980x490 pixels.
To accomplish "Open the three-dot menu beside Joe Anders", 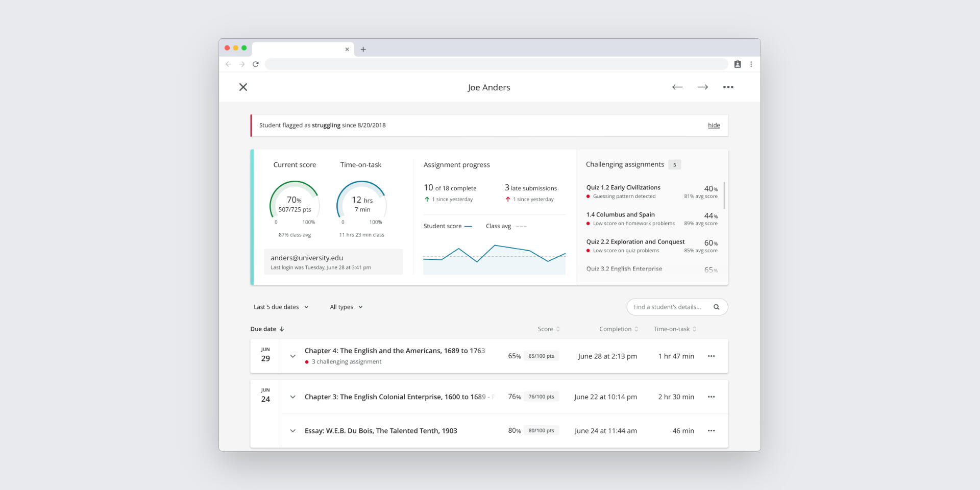I will pyautogui.click(x=728, y=87).
